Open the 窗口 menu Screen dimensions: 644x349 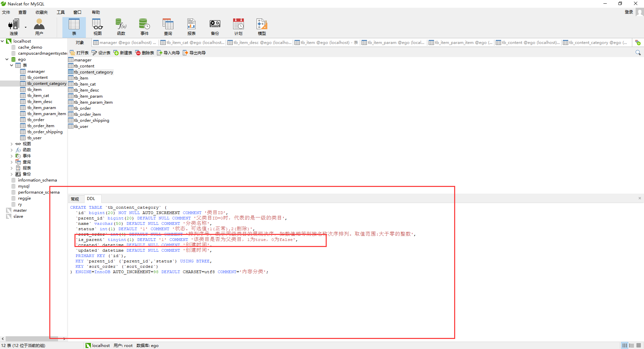click(x=77, y=12)
